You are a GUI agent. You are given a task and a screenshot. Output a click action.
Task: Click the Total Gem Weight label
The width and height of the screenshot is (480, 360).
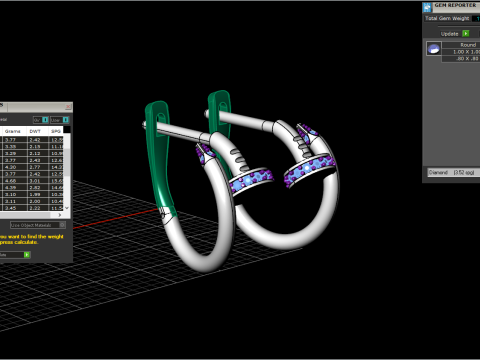coord(447,18)
